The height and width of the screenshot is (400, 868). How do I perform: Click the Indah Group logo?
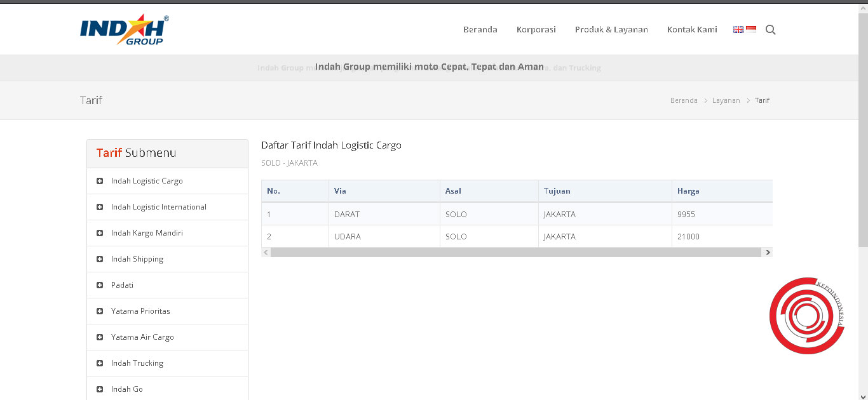point(125,30)
